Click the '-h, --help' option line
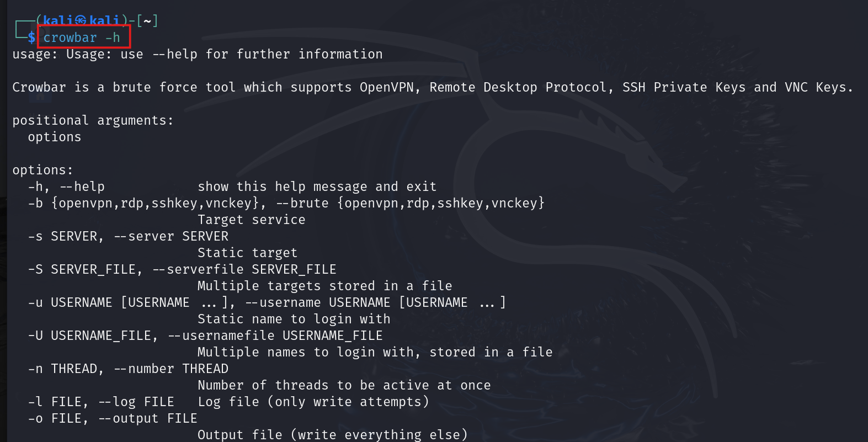This screenshot has width=868, height=442. click(66, 187)
